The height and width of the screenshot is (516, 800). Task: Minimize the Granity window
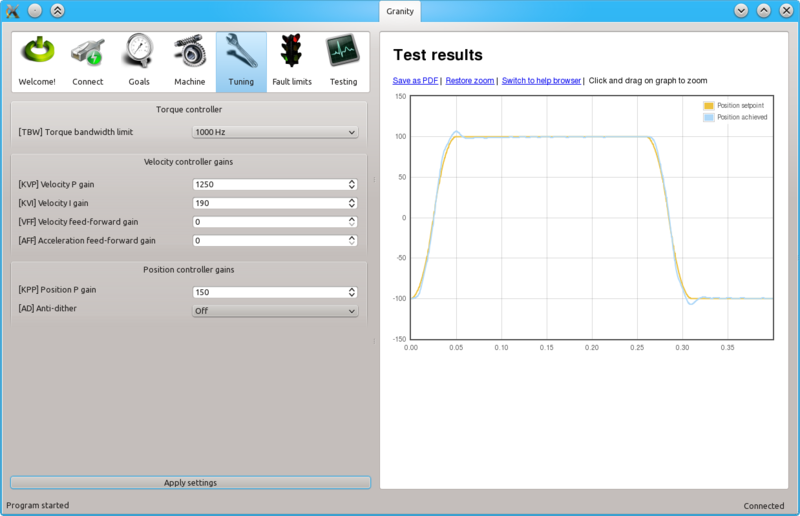(x=741, y=10)
